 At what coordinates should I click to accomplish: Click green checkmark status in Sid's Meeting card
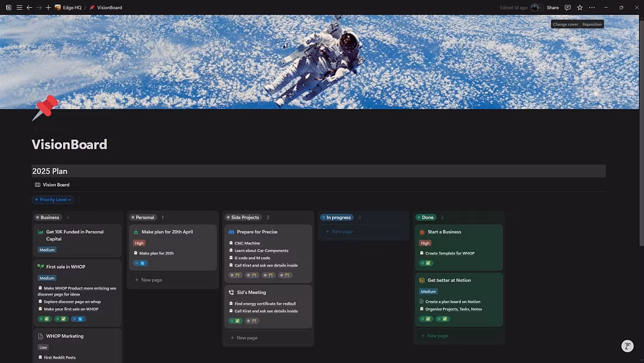[x=236, y=321]
